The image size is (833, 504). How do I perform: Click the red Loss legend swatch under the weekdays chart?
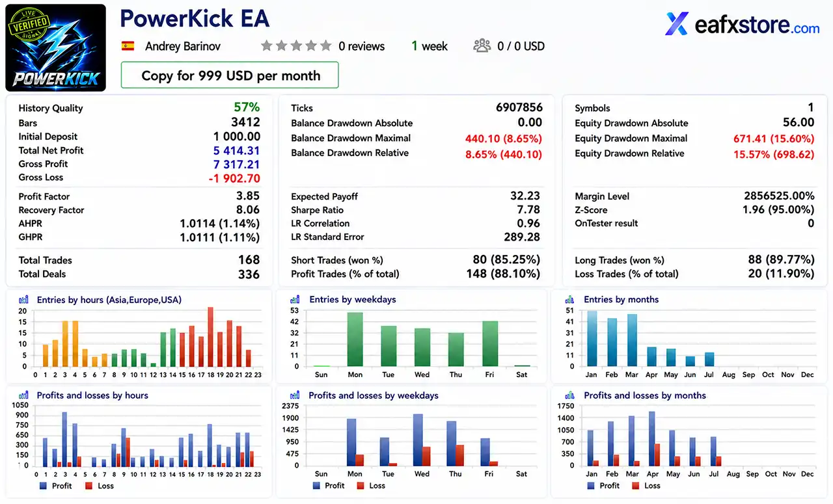361,486
